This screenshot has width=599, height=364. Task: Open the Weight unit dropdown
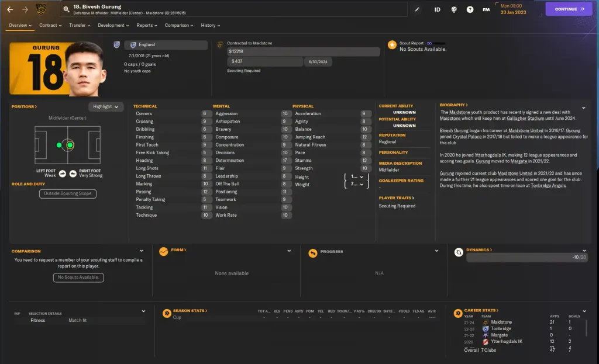[357, 184]
